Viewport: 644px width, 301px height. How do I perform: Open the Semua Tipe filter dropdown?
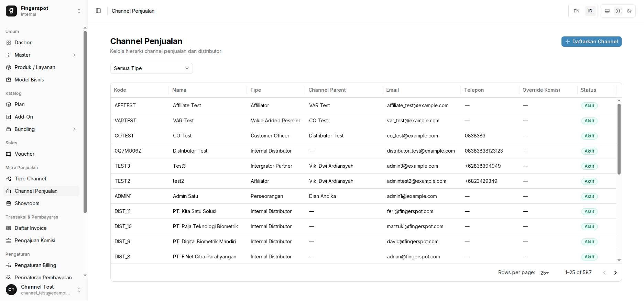click(151, 68)
